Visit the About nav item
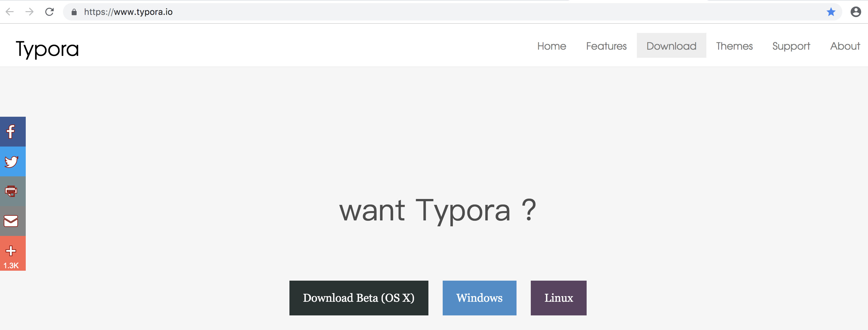 tap(845, 46)
